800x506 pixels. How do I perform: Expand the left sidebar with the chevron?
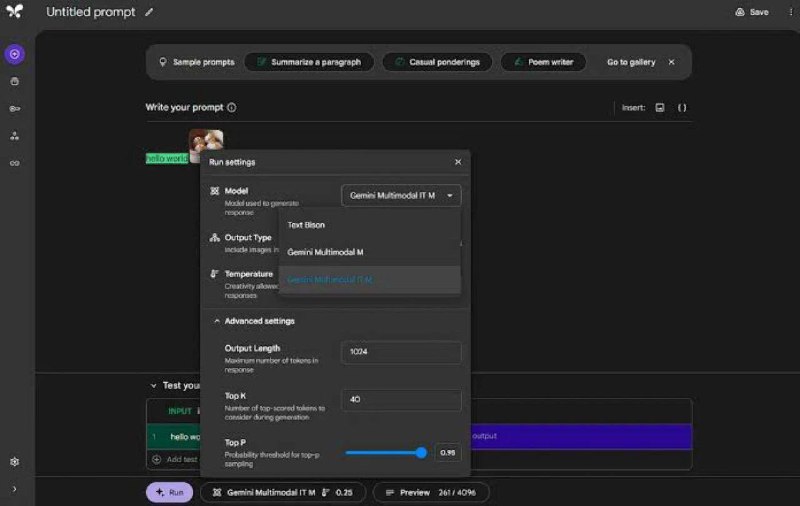click(x=14, y=489)
